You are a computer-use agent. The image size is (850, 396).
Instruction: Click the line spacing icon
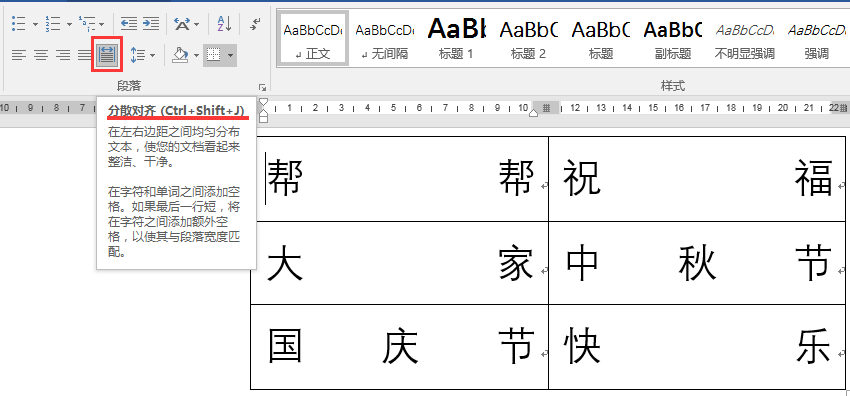point(138,55)
